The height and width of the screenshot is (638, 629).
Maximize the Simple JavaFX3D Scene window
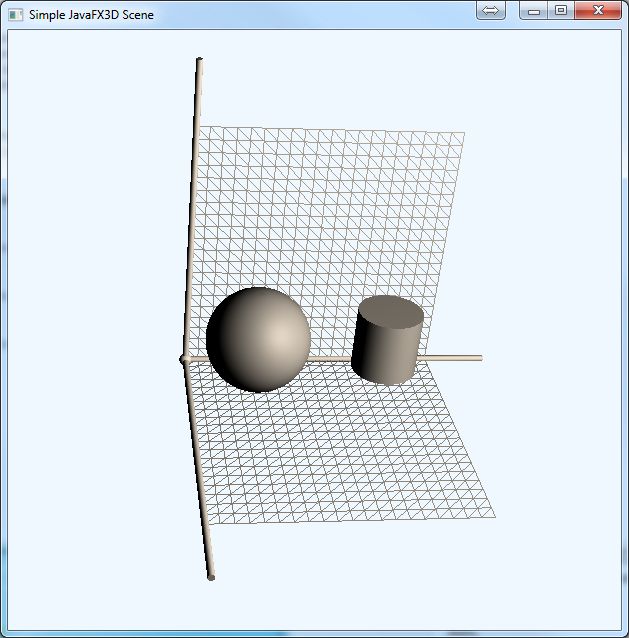pos(561,10)
